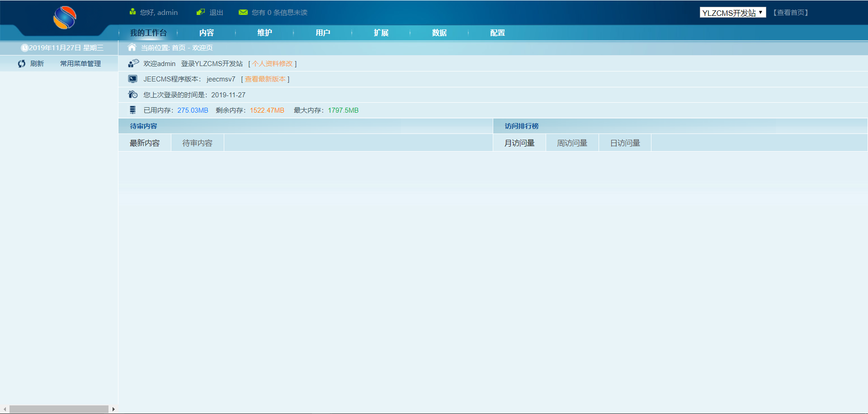
Task: Click the welcome user icon beside 欢迎admin
Action: coord(133,63)
